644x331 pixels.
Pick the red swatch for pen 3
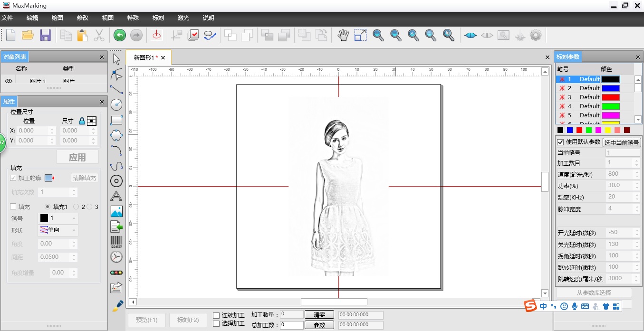click(x=611, y=97)
